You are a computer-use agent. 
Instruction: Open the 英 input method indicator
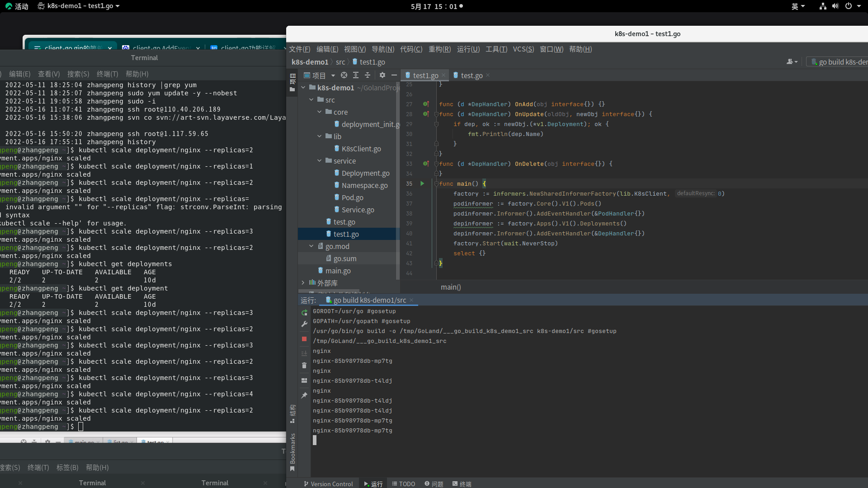(x=798, y=6)
